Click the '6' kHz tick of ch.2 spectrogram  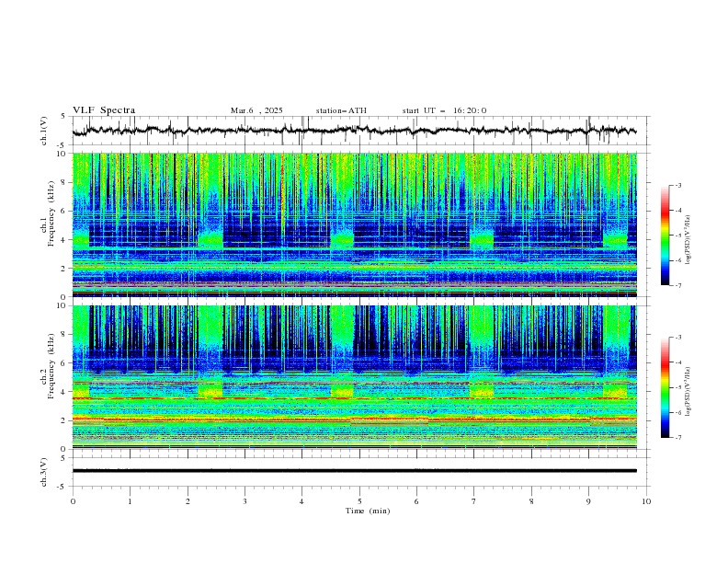[x=65, y=363]
